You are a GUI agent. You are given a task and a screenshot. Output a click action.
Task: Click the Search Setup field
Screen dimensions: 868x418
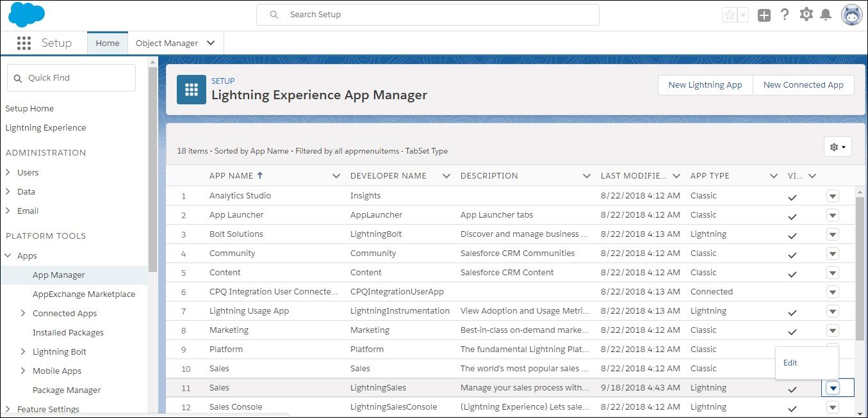point(427,15)
